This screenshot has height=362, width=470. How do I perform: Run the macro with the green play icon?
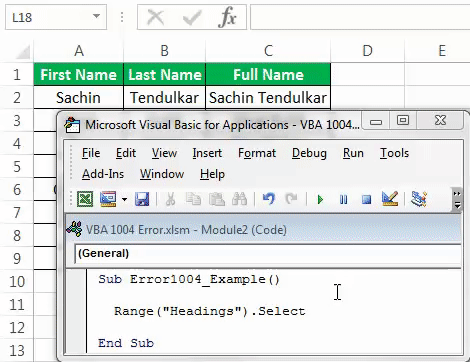320,200
